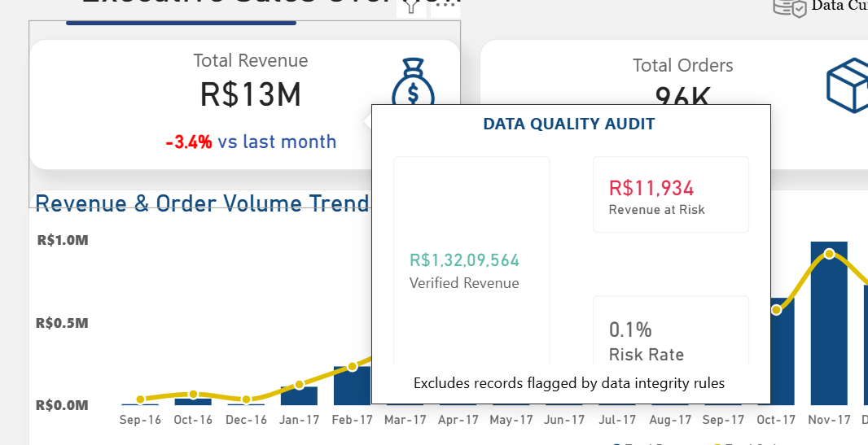Click the filter icon in the visual header
The height and width of the screenshot is (445, 868).
click(410, 7)
